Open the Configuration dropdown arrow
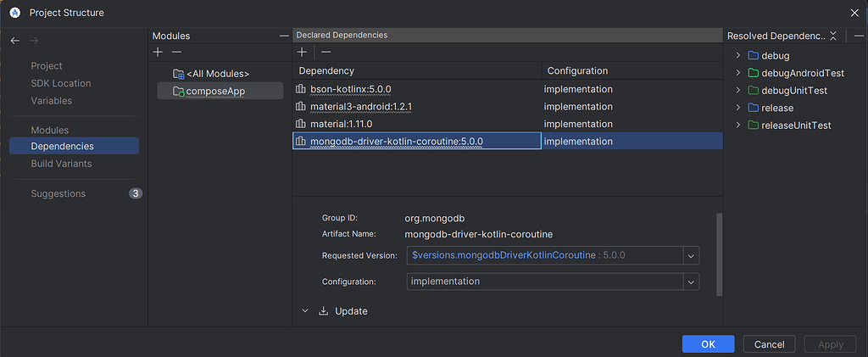868x357 pixels. pyautogui.click(x=691, y=282)
